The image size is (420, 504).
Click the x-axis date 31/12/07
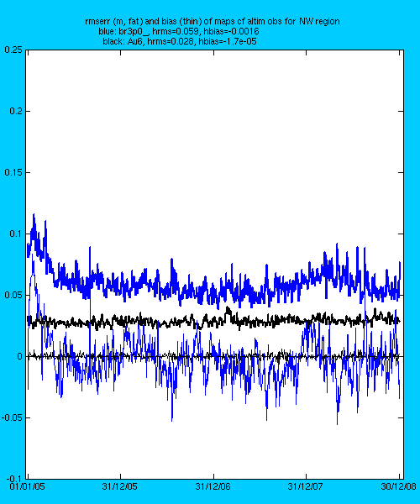point(305,486)
